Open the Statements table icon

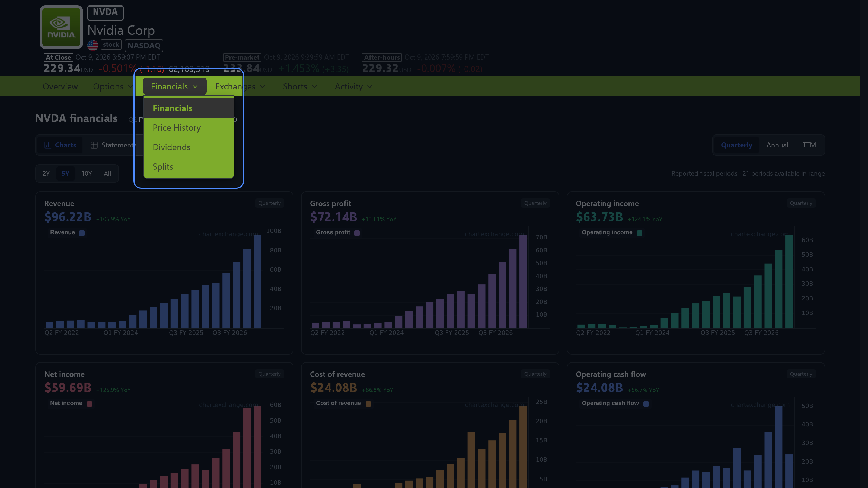[x=94, y=145]
